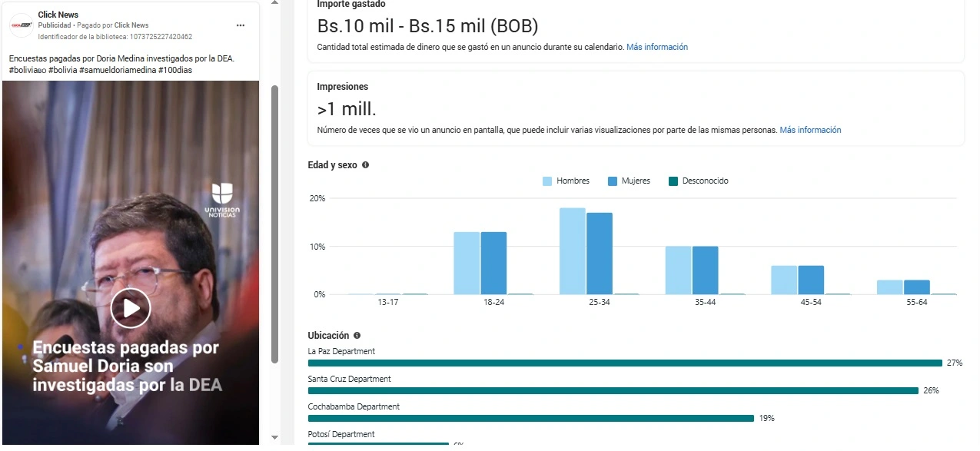The image size is (980, 451).
Task: Click info icon beside Ubicación
Action: (357, 336)
